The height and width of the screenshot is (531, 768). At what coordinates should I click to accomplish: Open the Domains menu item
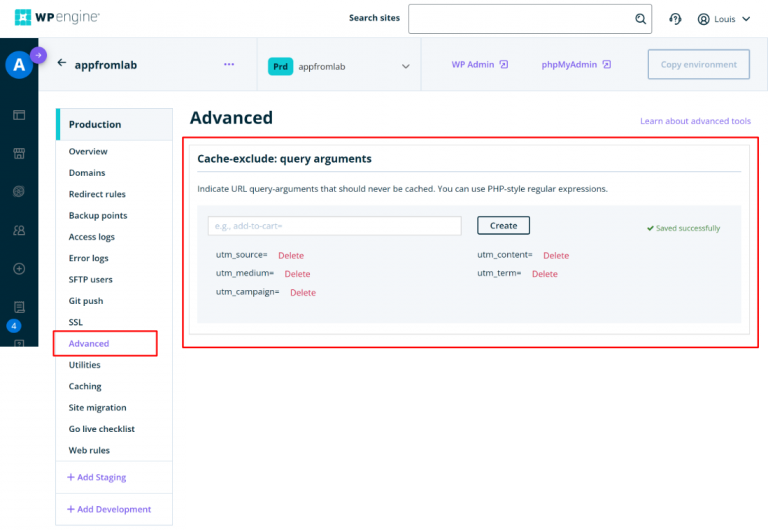87,173
